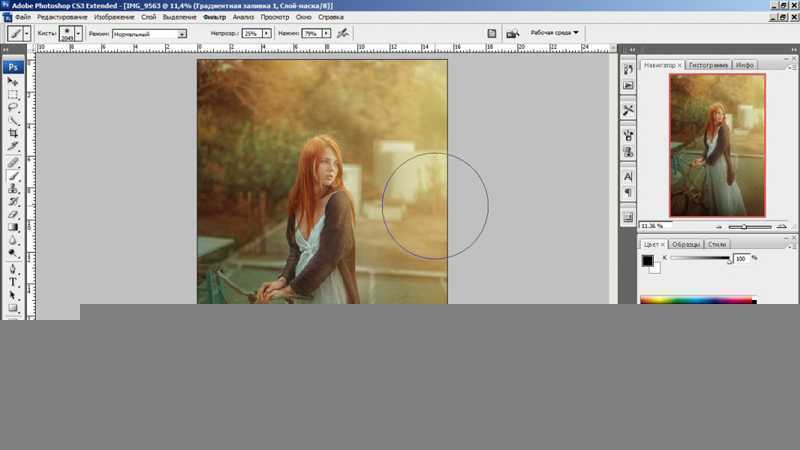Image resolution: width=800 pixels, height=450 pixels.
Task: Select the Brush tool in toolbox
Action: [x=13, y=176]
